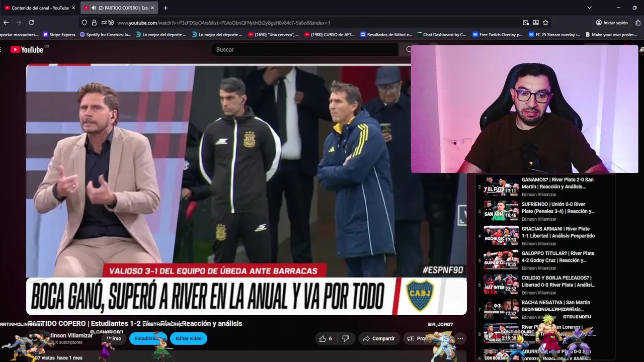This screenshot has width=644, height=362.
Task: Bookmark this page with star icon
Action: pyautogui.click(x=545, y=23)
